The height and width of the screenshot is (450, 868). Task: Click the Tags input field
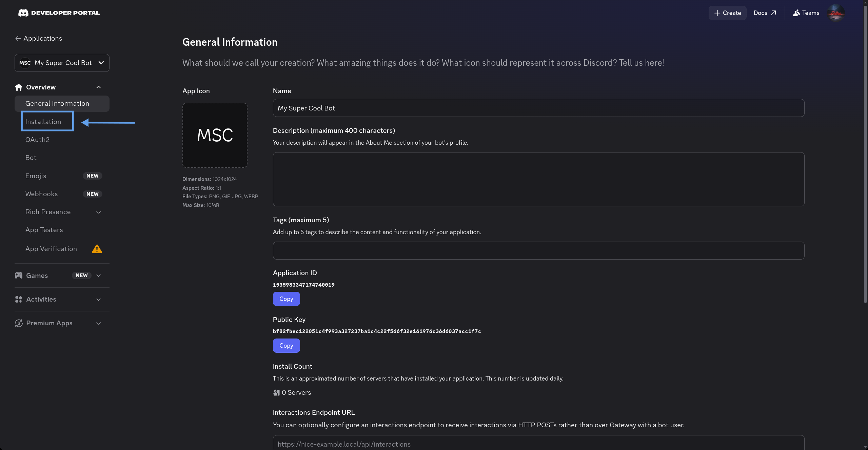538,250
